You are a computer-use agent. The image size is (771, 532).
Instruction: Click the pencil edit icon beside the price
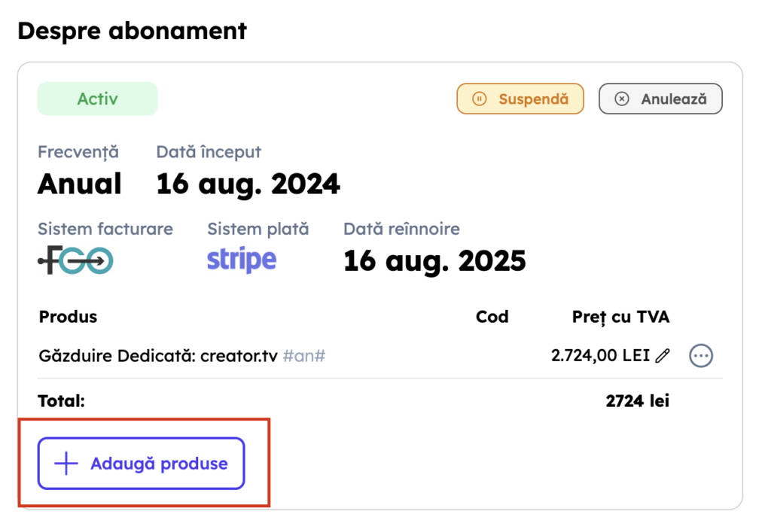[663, 356]
